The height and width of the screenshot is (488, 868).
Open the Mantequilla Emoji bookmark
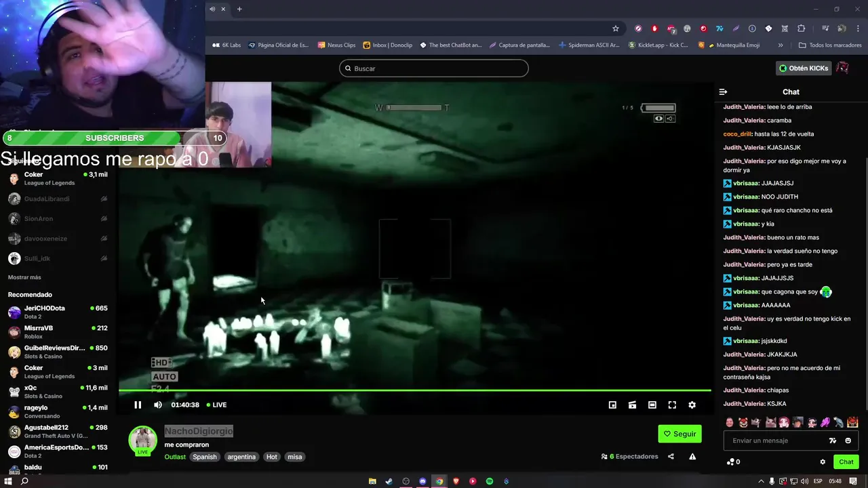[729, 45]
